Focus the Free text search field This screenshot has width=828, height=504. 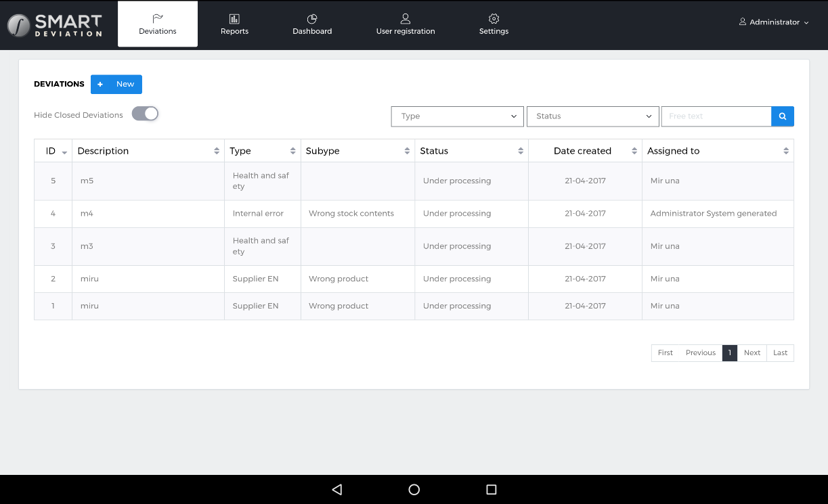(716, 116)
